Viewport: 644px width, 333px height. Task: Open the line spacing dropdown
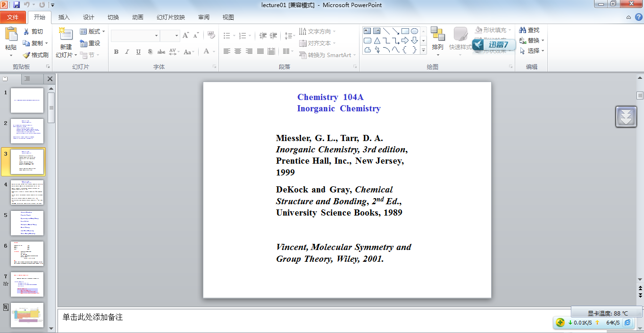coord(290,35)
